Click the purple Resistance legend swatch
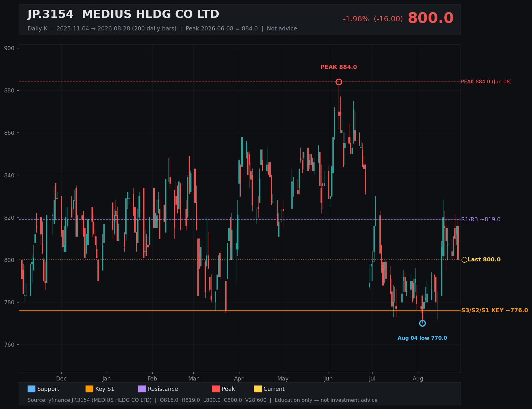The height and width of the screenshot is (409, 532). point(142,389)
